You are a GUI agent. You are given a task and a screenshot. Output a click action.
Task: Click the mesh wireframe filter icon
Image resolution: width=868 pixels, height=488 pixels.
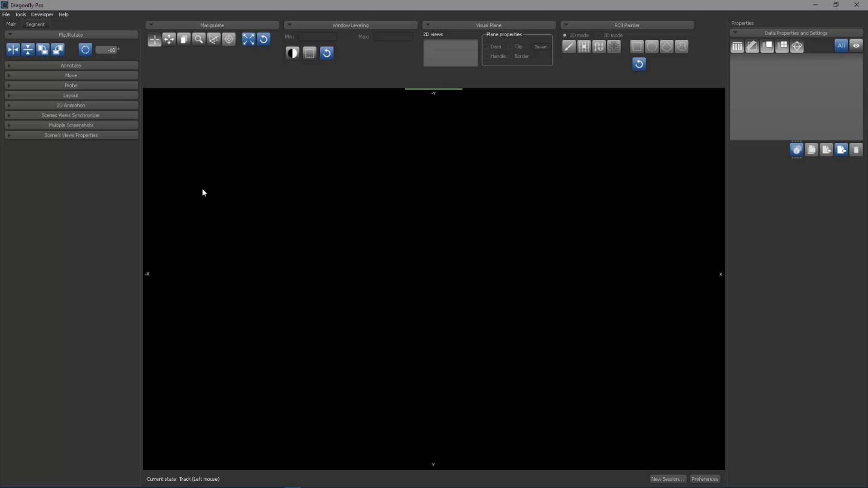click(x=797, y=46)
